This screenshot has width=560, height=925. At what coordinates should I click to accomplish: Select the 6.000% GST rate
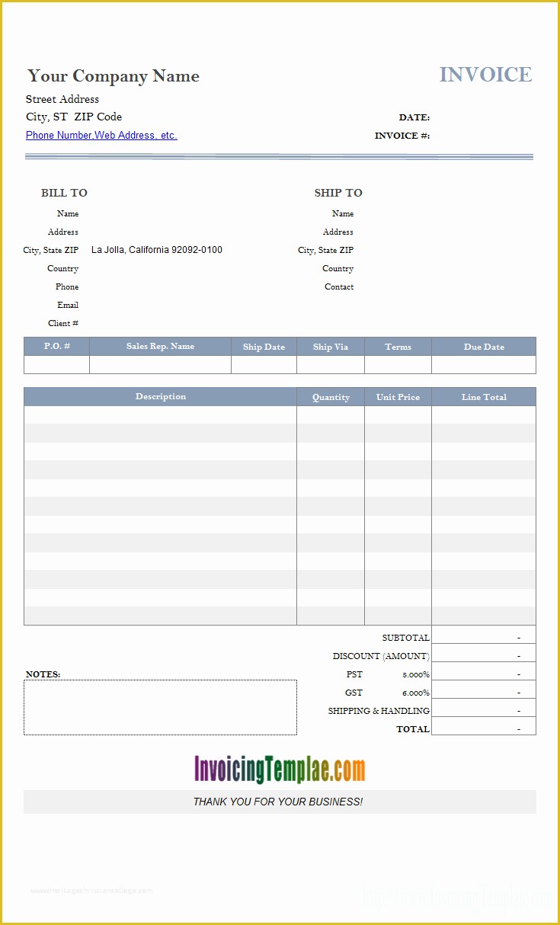point(416,693)
